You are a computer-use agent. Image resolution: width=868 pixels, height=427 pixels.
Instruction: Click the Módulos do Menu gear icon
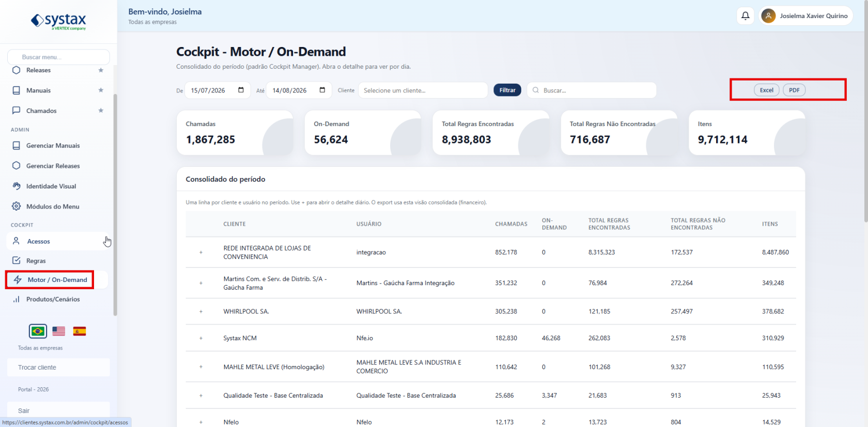coord(17,207)
